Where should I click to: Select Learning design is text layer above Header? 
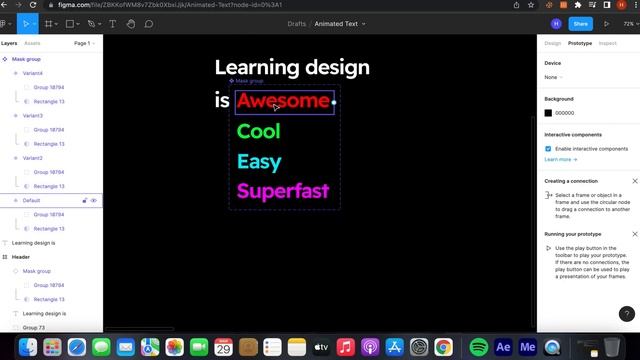[33, 243]
